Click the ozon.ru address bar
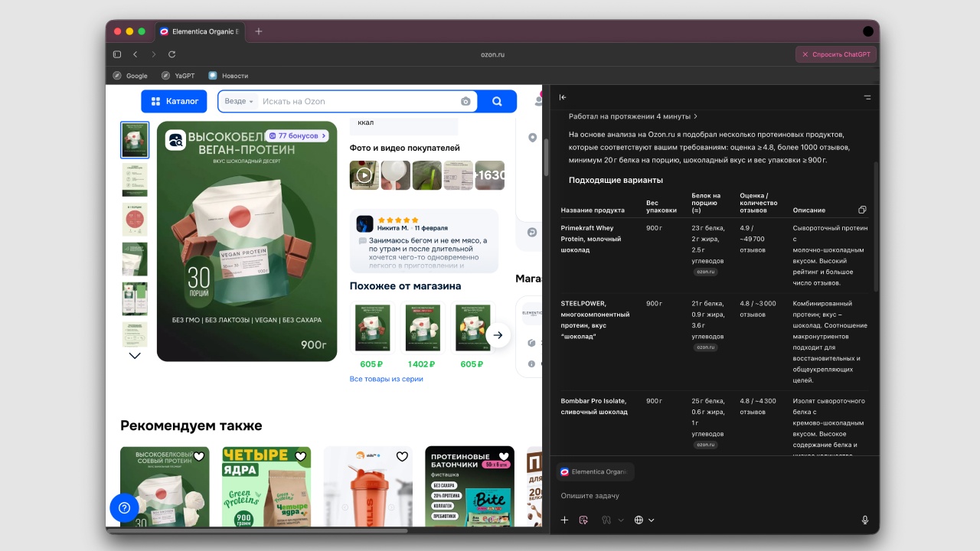The image size is (980, 551). [492, 54]
